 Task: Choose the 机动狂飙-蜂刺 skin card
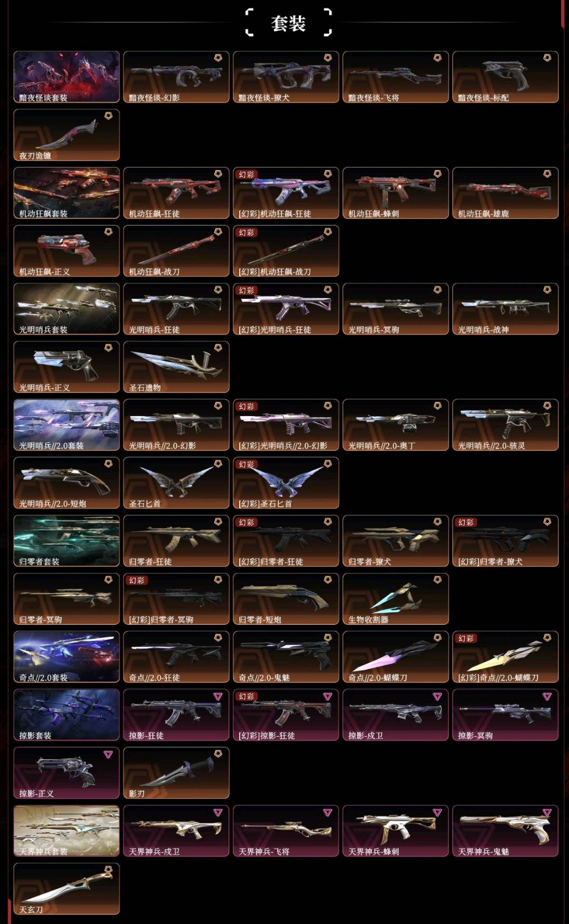[396, 193]
